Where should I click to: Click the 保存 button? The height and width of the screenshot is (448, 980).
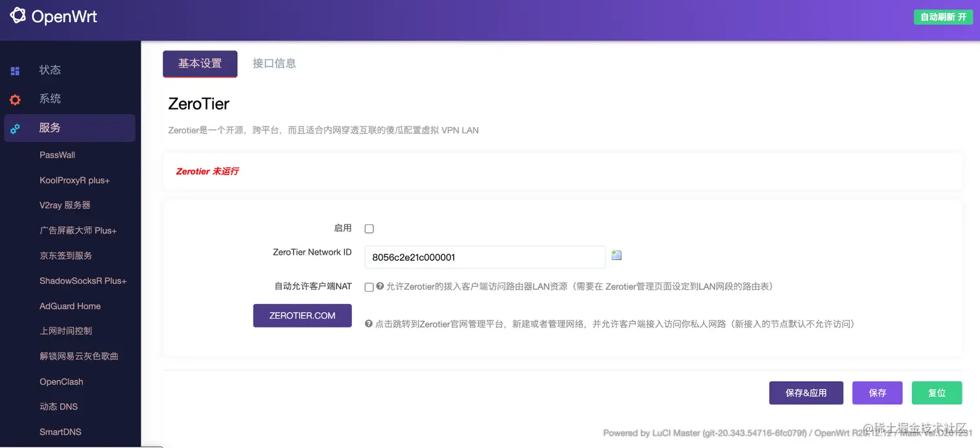[877, 393]
